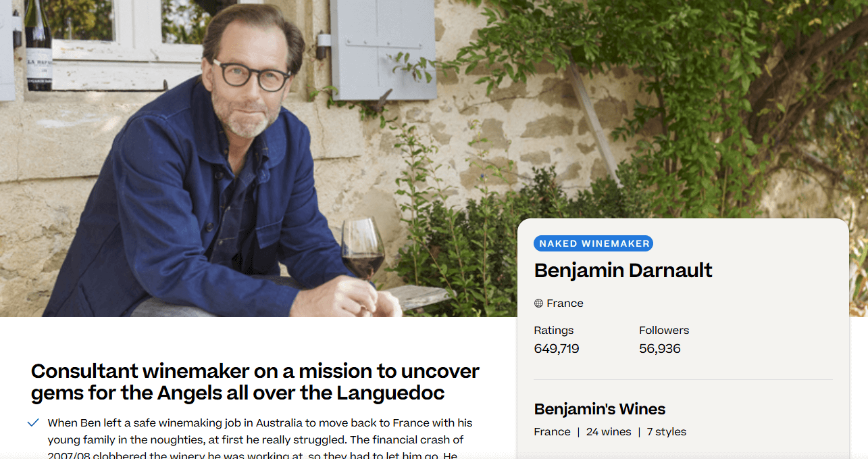
Task: Click the 7 styles text
Action: (667, 432)
